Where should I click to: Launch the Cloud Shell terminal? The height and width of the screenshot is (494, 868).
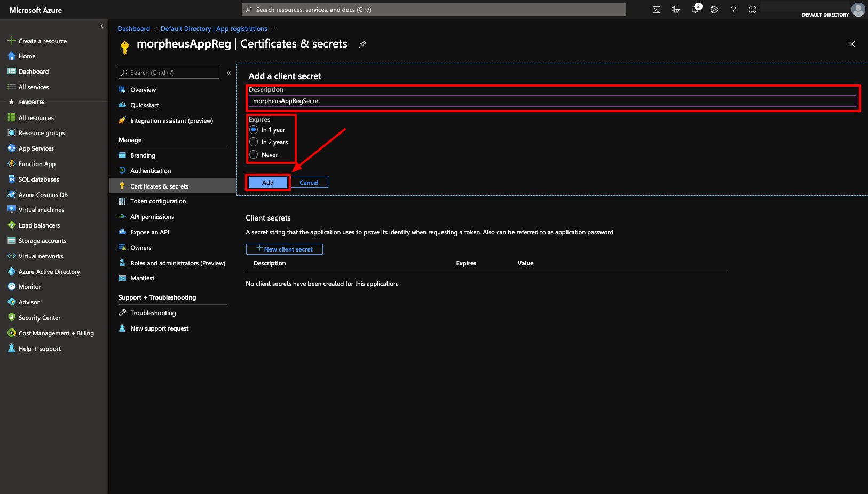[656, 9]
